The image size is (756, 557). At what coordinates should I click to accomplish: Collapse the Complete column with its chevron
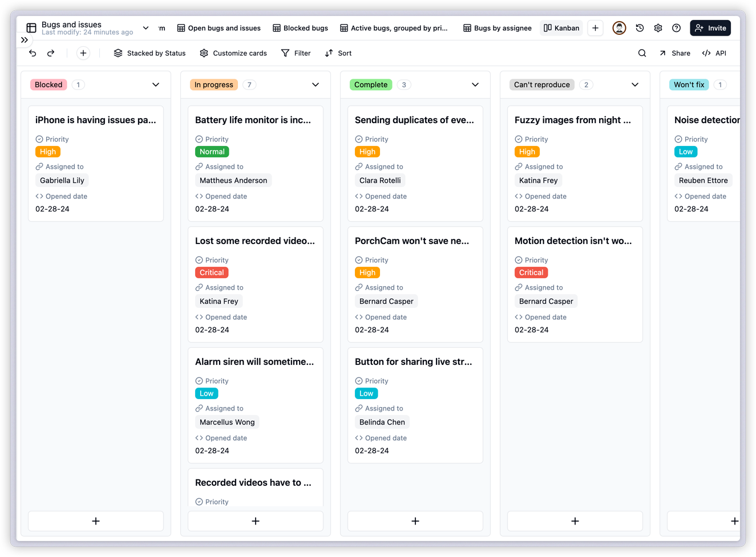[x=475, y=84]
